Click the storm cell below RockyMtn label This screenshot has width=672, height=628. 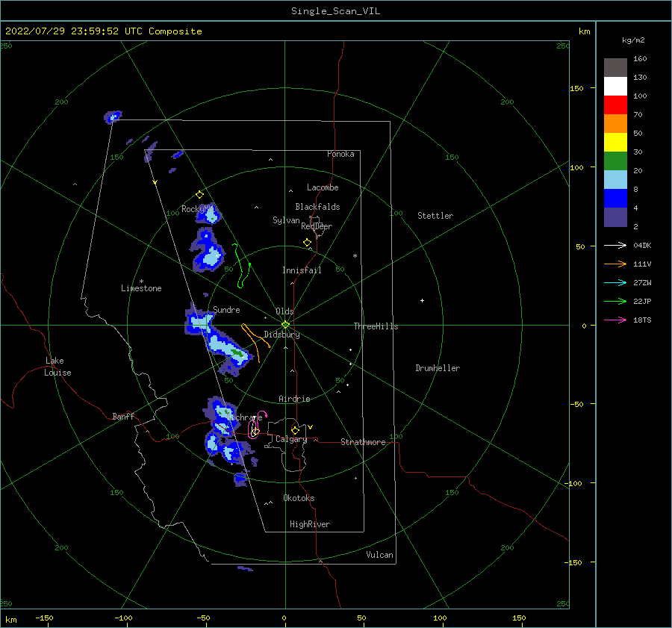click(209, 214)
